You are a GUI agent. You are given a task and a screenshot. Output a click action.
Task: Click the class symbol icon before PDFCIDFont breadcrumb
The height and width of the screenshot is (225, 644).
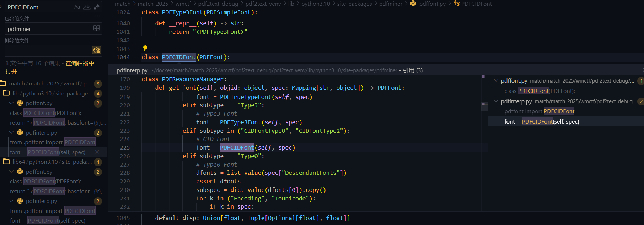click(456, 4)
